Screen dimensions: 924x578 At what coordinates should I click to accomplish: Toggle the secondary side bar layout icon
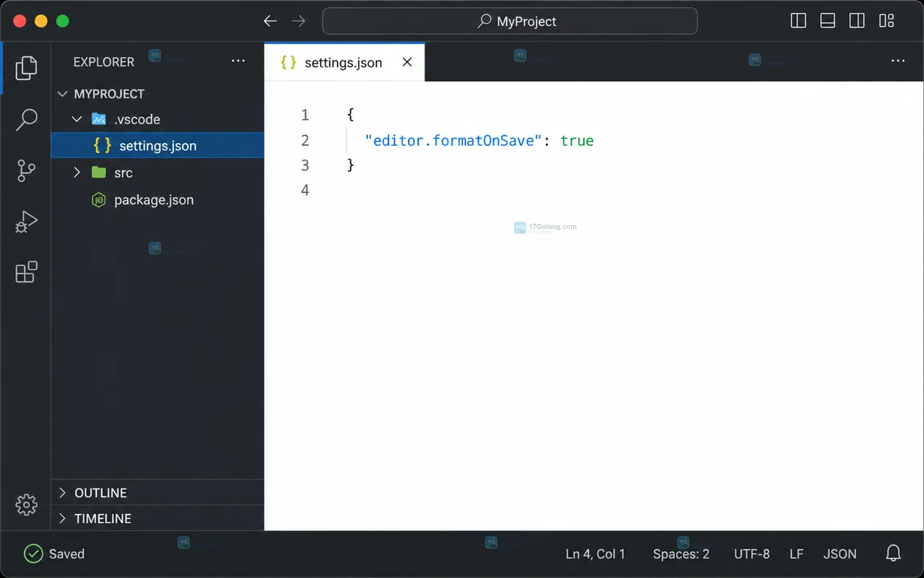click(x=857, y=21)
